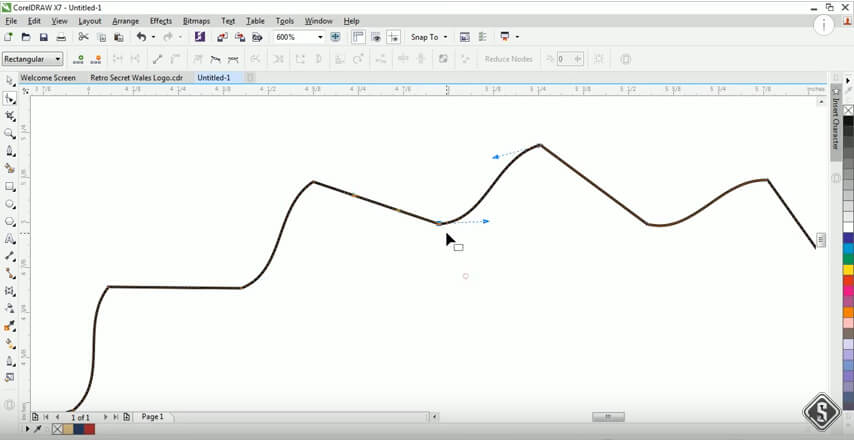Select the Rectangle tool
This screenshot has height=440, width=854.
10,187
